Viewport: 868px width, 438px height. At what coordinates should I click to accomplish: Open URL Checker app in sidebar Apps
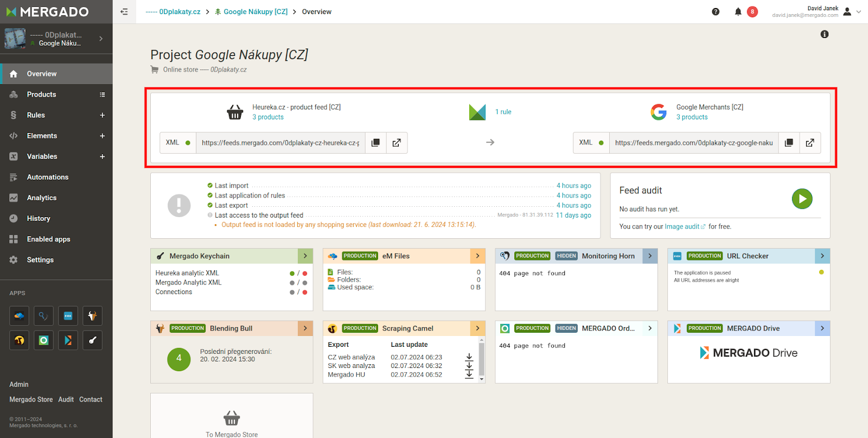[68, 316]
